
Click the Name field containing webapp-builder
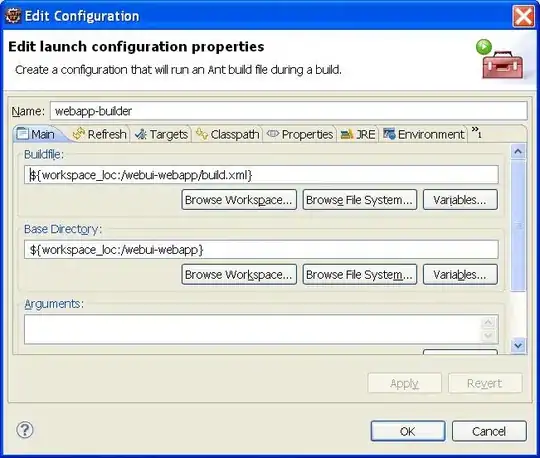289,111
